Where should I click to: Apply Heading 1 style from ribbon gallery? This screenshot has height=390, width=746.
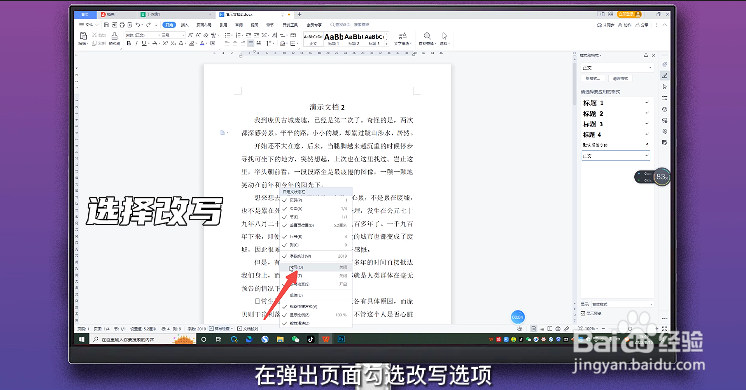coord(333,39)
